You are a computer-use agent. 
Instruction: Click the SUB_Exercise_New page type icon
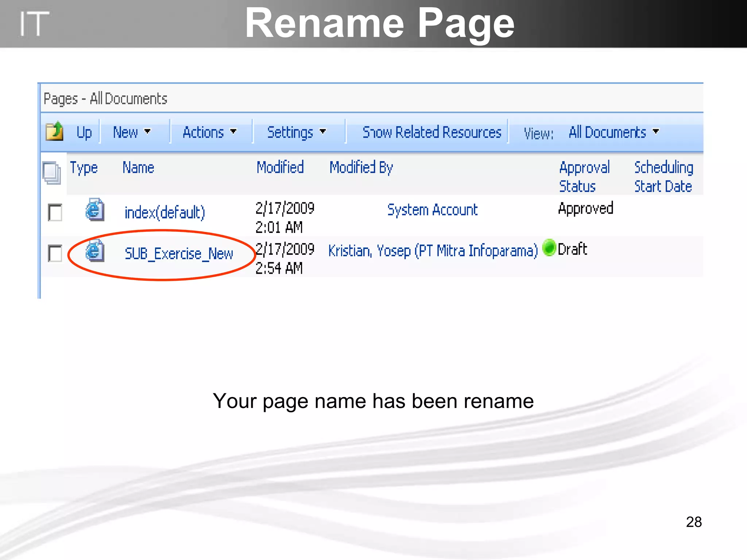95,250
